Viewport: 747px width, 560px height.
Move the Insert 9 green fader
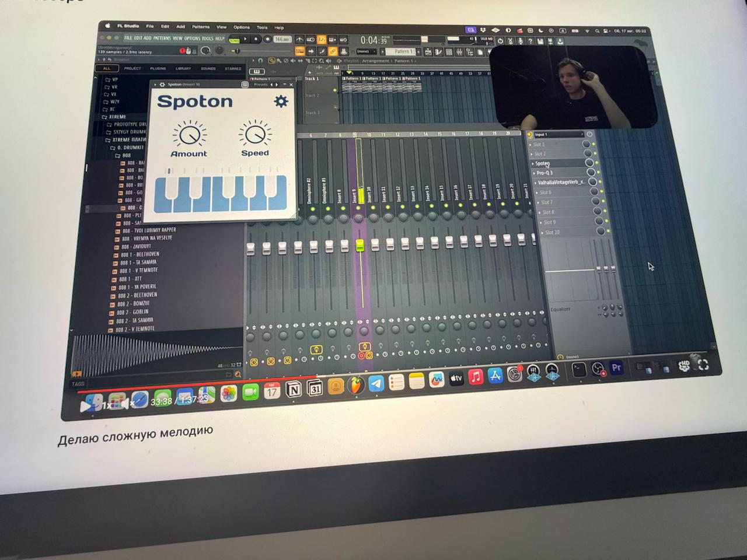pyautogui.click(x=359, y=245)
